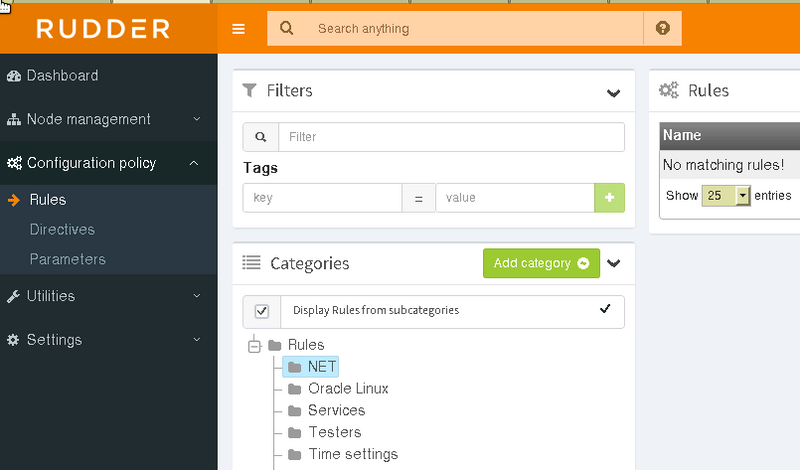Click the search magnifier icon in top bar
This screenshot has height=470, width=800.
[287, 28]
